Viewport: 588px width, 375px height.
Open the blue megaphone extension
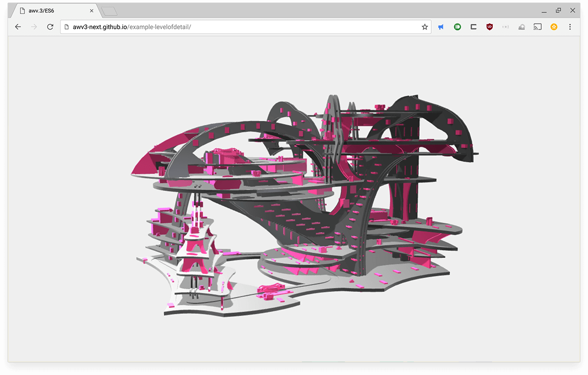tap(441, 27)
